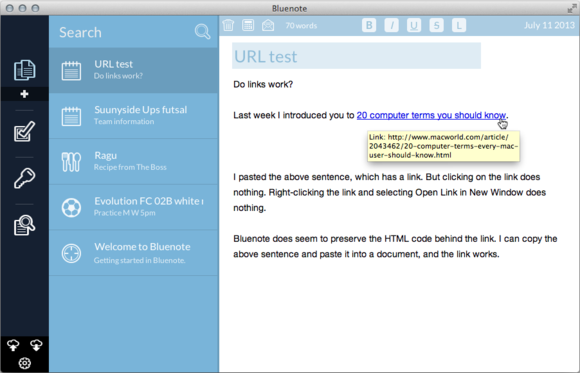Viewport: 580px width, 373px height.
Task: Open the key passwords icon in sidebar
Action: pos(24,178)
